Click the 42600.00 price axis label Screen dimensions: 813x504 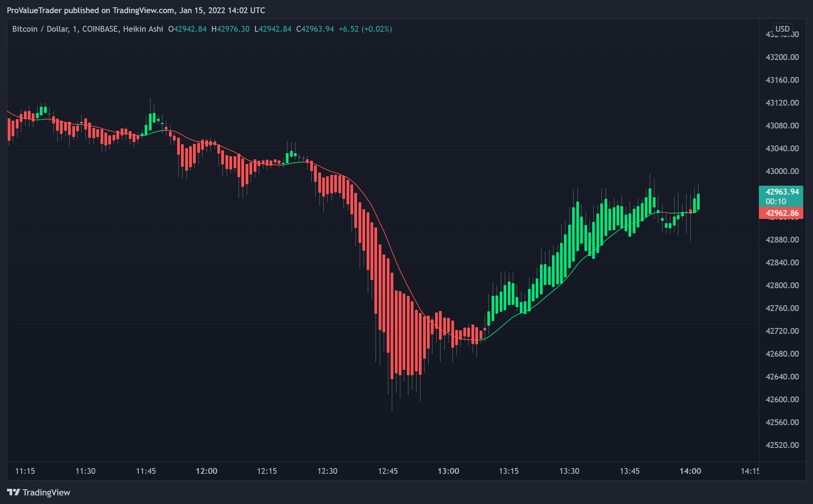pos(782,400)
